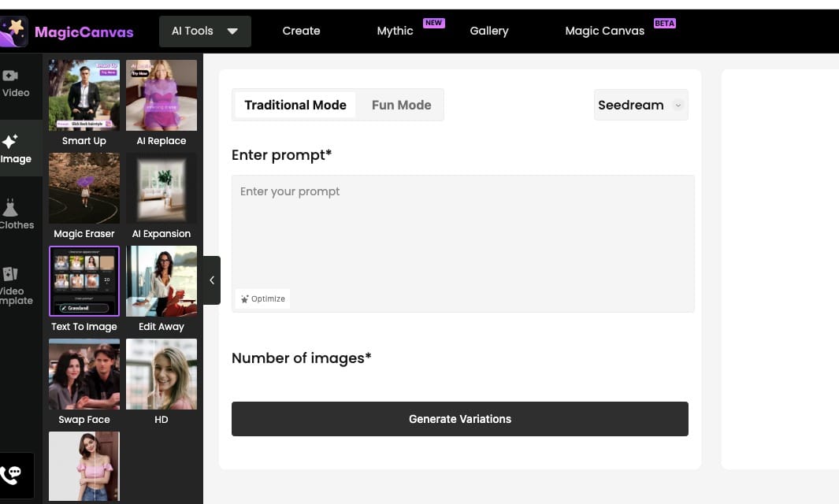Open the AI Expansion tool thumbnail
Image resolution: width=839 pixels, height=504 pixels.
161,187
